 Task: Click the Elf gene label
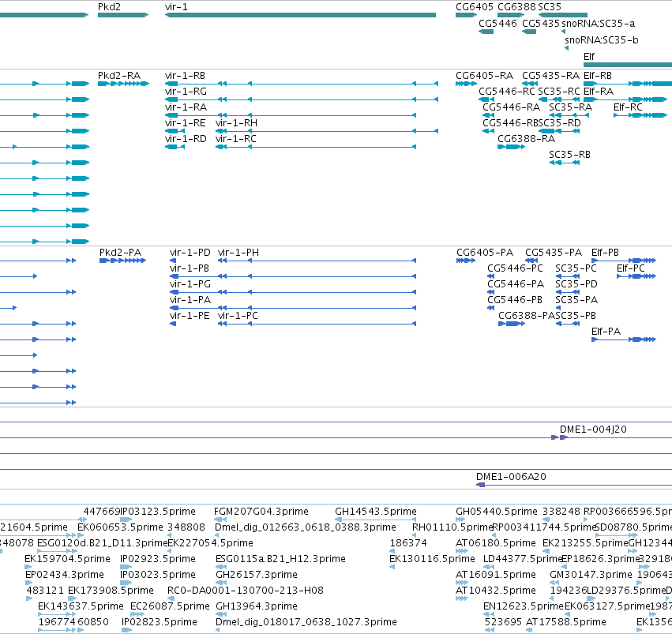[x=589, y=57]
